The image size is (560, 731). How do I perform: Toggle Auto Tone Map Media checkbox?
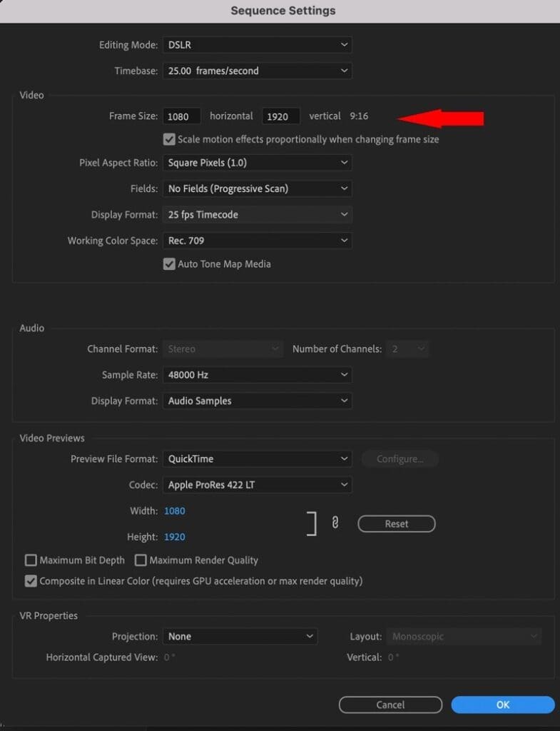pyautogui.click(x=169, y=264)
